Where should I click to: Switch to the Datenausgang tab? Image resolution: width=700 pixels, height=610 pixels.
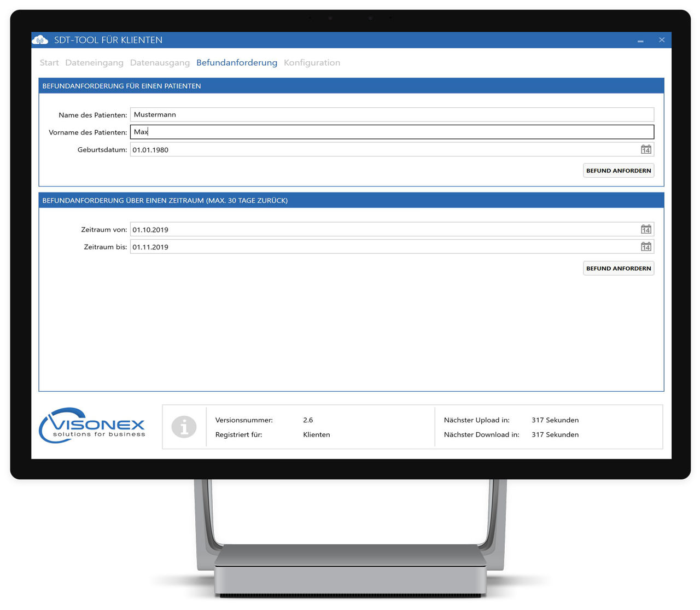click(x=160, y=62)
